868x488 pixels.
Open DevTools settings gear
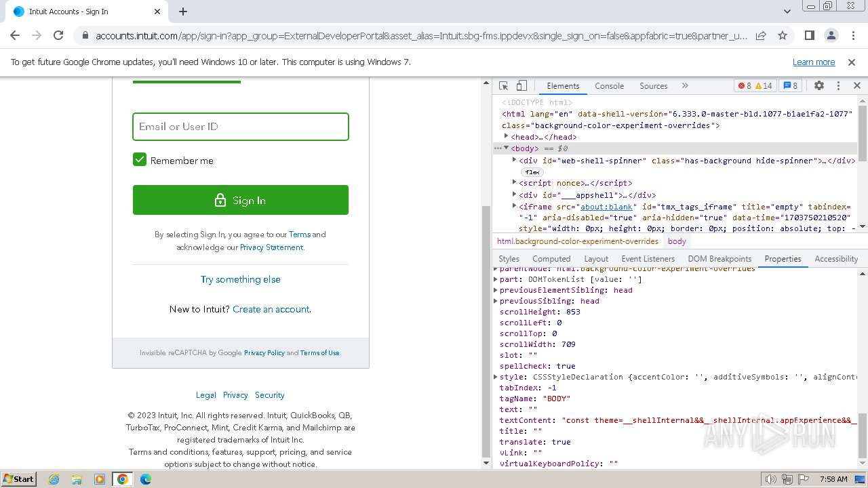pyautogui.click(x=819, y=85)
